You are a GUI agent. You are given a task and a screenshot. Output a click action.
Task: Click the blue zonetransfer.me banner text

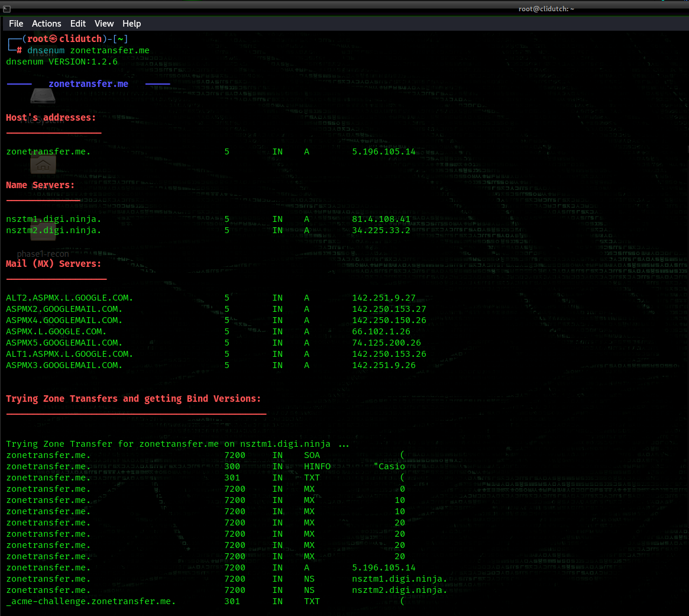88,83
